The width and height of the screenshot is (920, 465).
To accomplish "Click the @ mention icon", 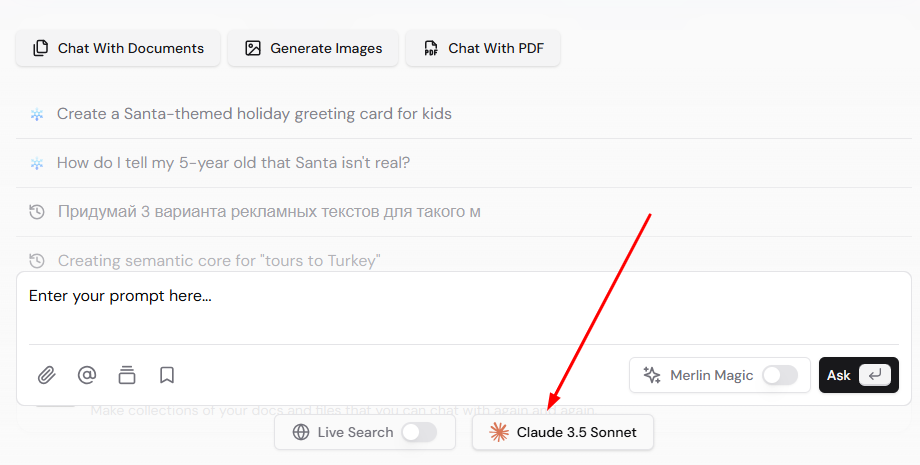I will [87, 375].
